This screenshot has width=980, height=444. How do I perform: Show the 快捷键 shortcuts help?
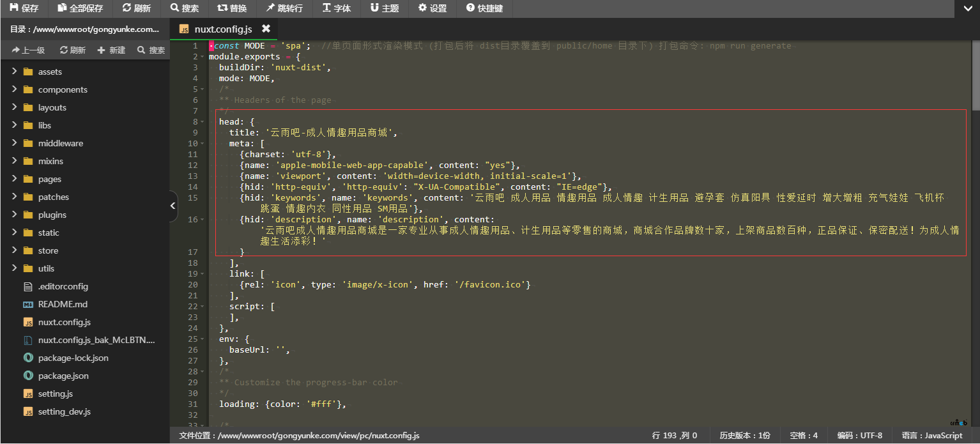(x=484, y=8)
